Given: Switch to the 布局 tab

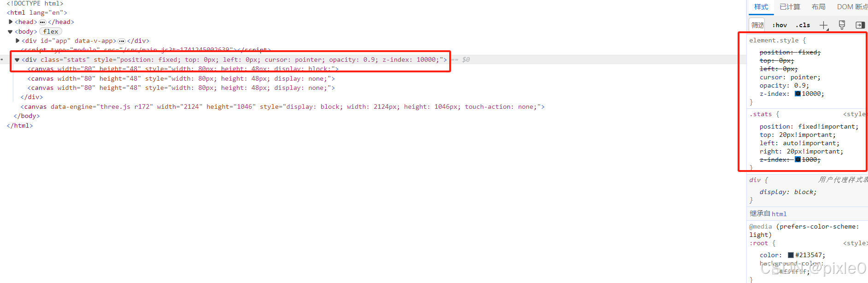Looking at the screenshot, I should click(819, 7).
